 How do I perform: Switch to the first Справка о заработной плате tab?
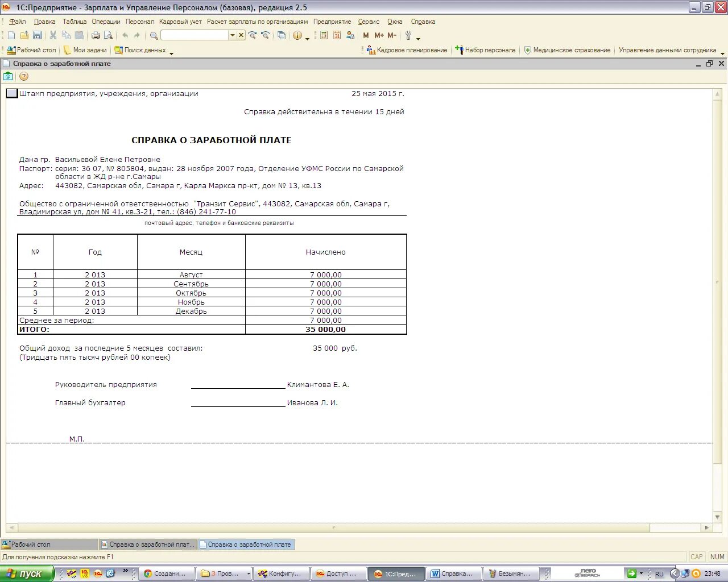click(148, 544)
